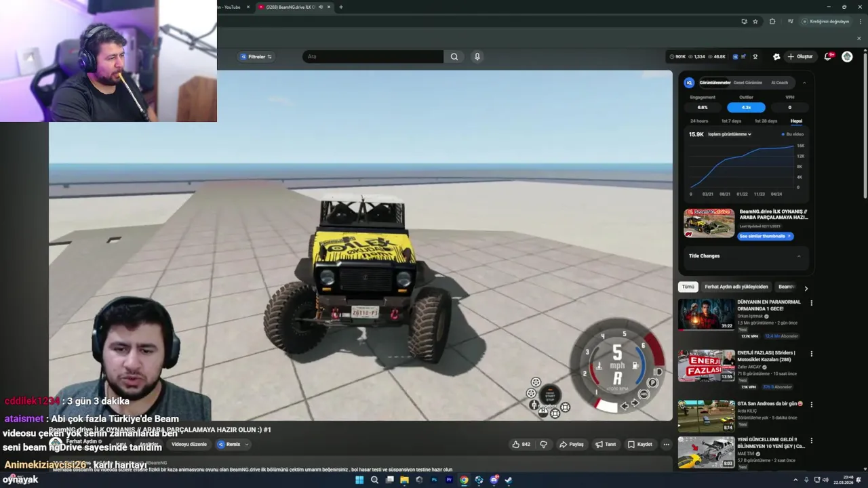This screenshot has height=488, width=868.
Task: Click the Tanıt promote button
Action: (606, 445)
